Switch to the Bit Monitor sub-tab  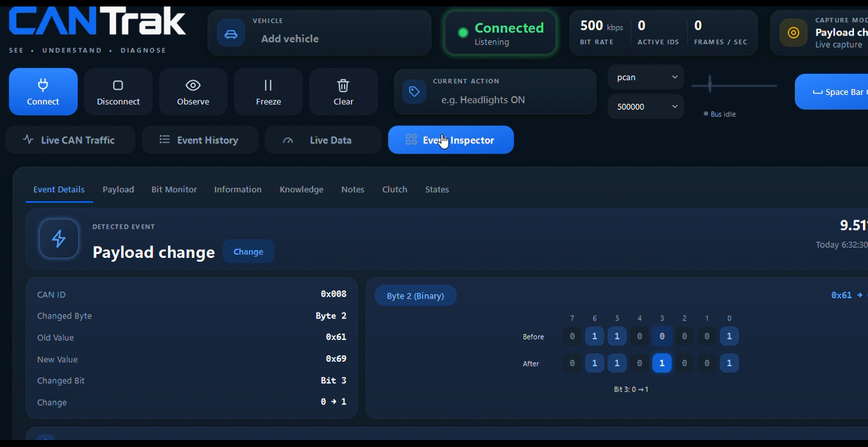point(174,189)
